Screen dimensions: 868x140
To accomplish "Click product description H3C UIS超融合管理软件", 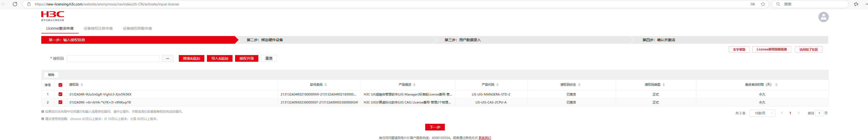I will [408, 94].
